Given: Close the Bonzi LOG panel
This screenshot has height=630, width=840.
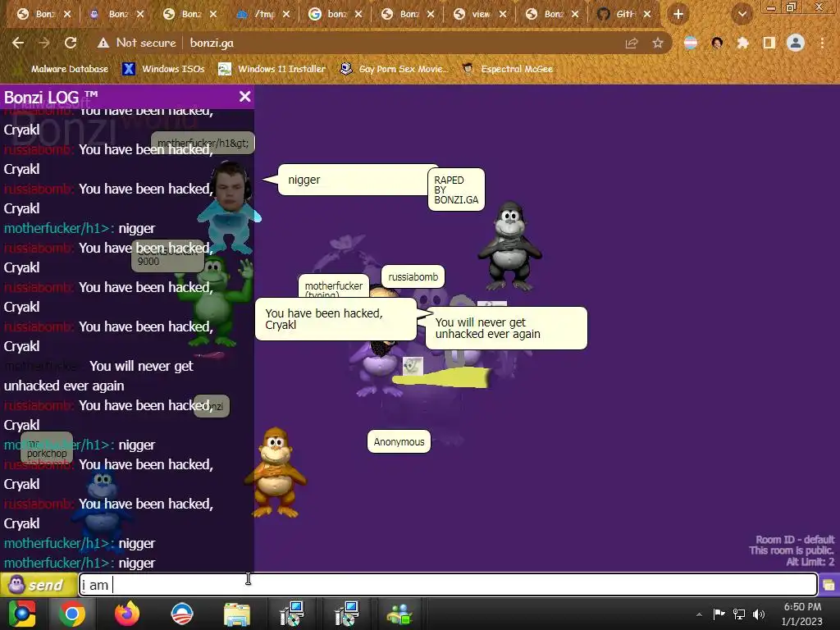Looking at the screenshot, I should pos(244,97).
